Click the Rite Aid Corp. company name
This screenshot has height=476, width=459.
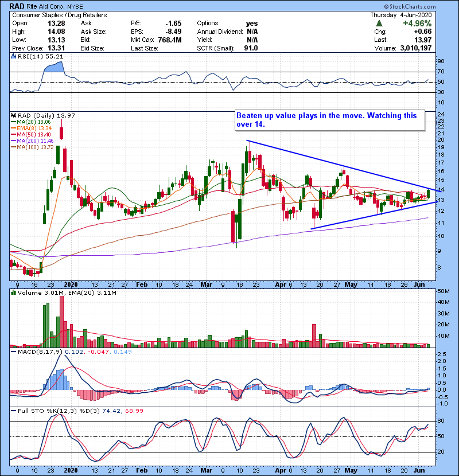click(45, 6)
